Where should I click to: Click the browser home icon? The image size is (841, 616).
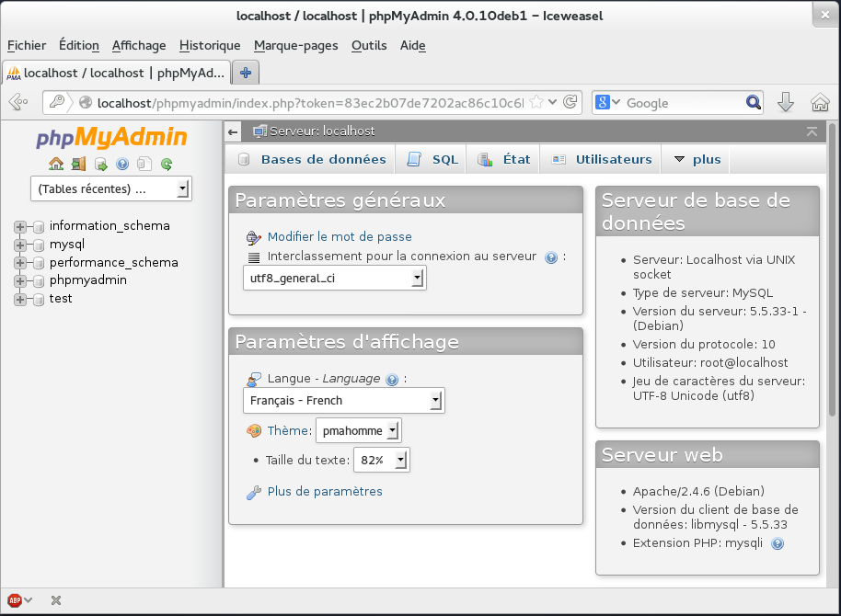pos(820,102)
